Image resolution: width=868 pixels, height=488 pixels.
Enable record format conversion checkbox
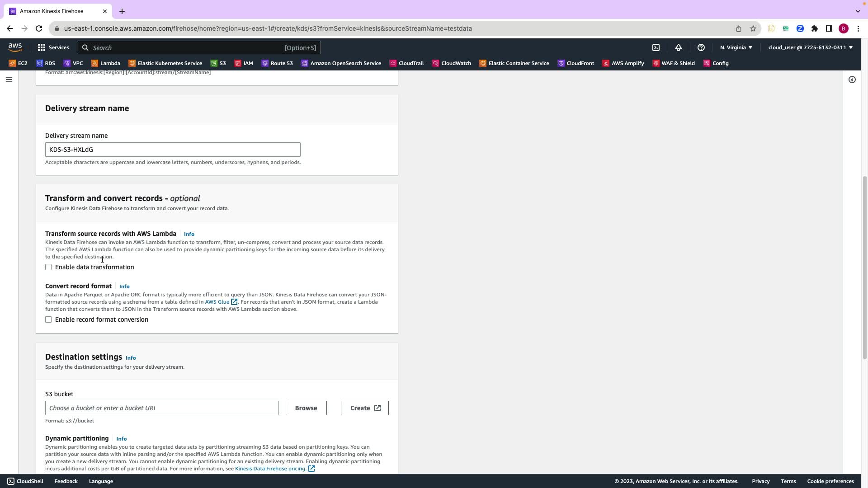[x=48, y=319]
